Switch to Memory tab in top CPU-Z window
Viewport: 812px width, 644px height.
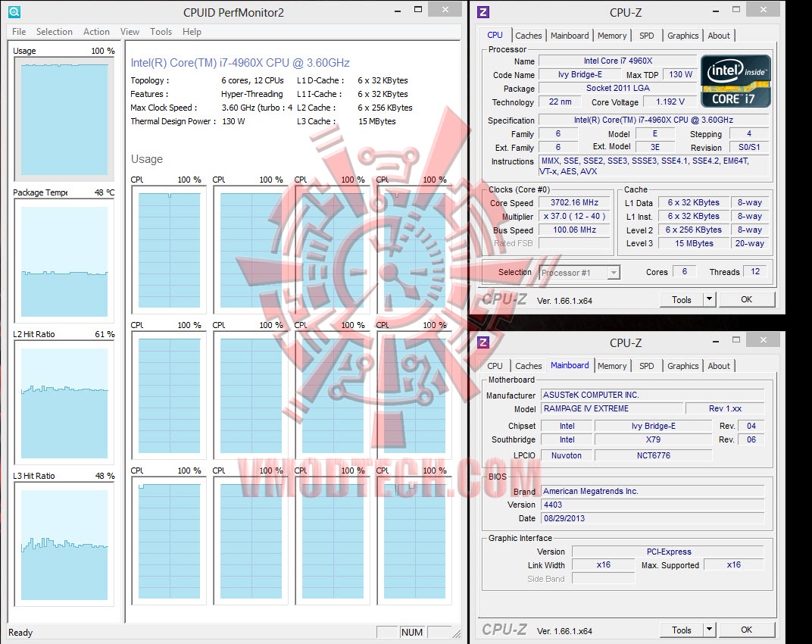(612, 36)
